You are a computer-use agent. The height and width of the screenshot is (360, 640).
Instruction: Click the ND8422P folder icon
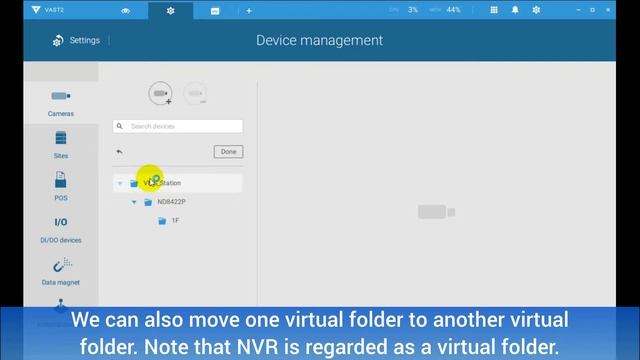(148, 202)
